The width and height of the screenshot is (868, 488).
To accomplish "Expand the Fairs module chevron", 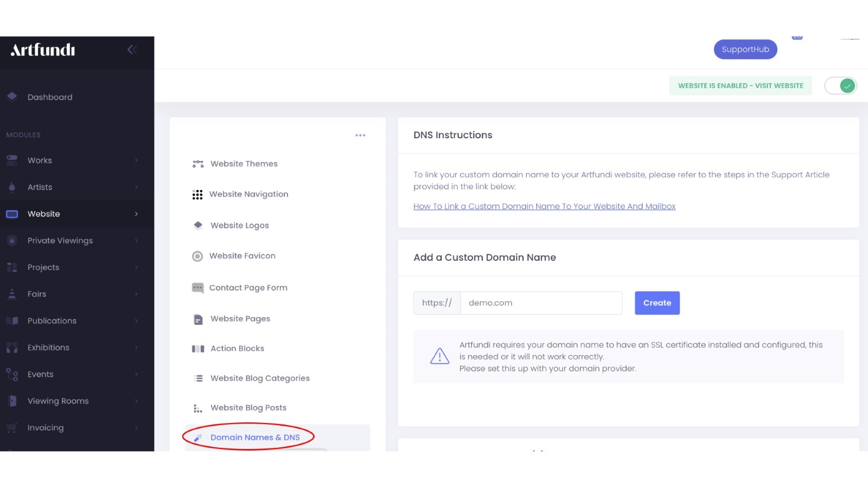I will coord(136,294).
